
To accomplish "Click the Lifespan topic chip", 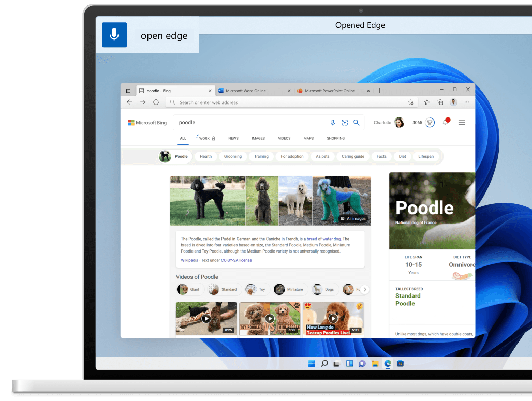I will point(426,156).
